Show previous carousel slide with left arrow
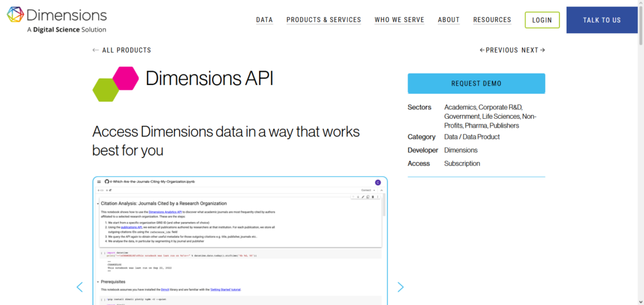Viewport: 644px width, 305px height. point(80,287)
